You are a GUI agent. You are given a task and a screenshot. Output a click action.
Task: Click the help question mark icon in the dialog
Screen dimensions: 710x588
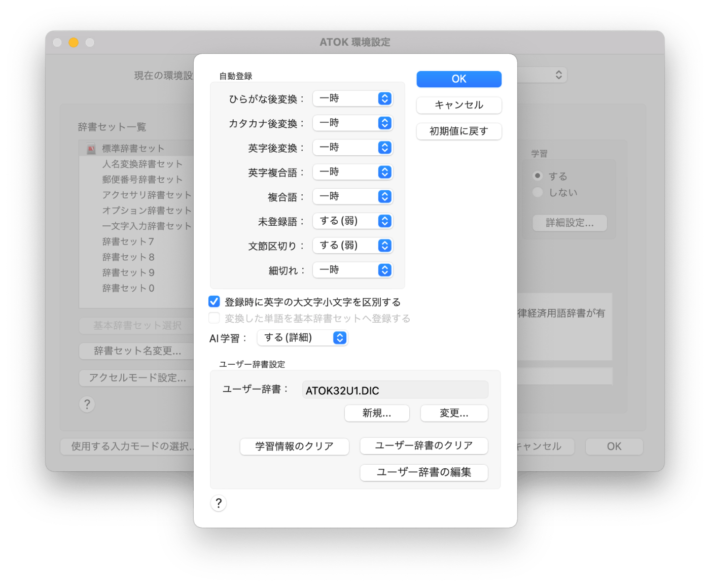tap(219, 503)
